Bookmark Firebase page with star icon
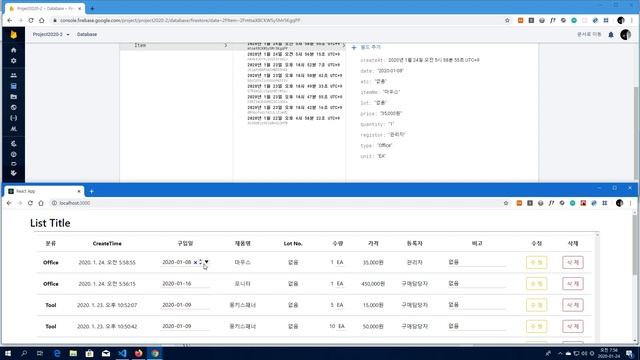640x360 pixels. [507, 20]
